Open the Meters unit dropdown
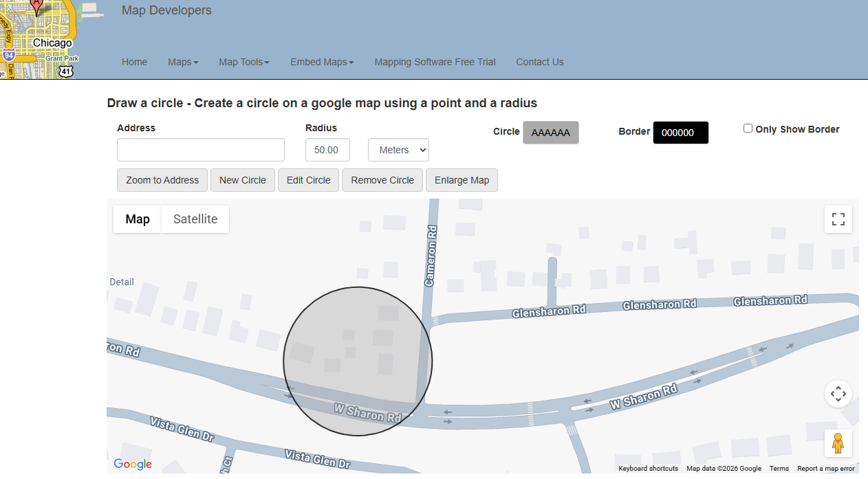This screenshot has height=479, width=868. [x=398, y=150]
